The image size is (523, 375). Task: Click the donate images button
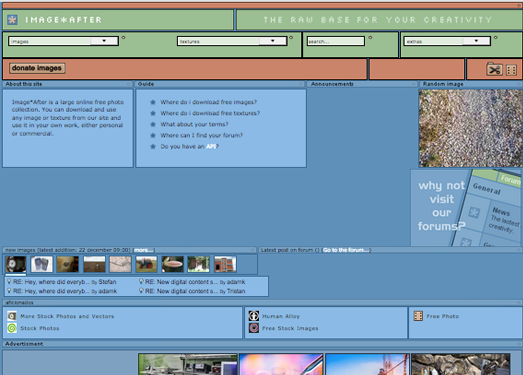37,68
